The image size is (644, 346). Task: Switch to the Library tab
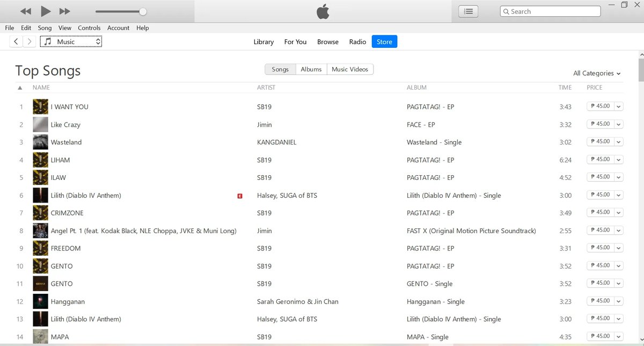(x=264, y=42)
